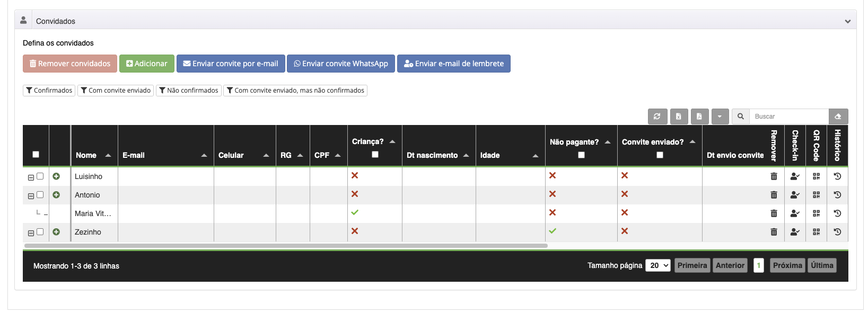Add companion to Zezinho with plus icon
The height and width of the screenshot is (322, 868).
pos(56,232)
